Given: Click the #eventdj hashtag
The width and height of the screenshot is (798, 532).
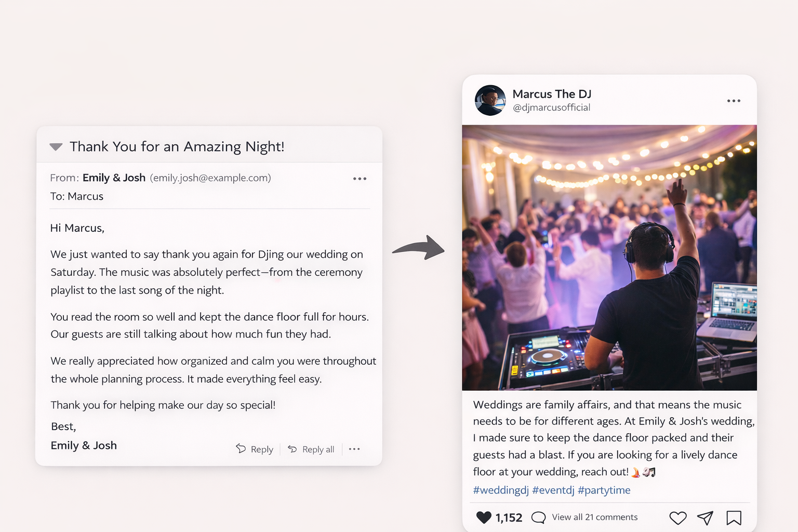Looking at the screenshot, I should [553, 490].
